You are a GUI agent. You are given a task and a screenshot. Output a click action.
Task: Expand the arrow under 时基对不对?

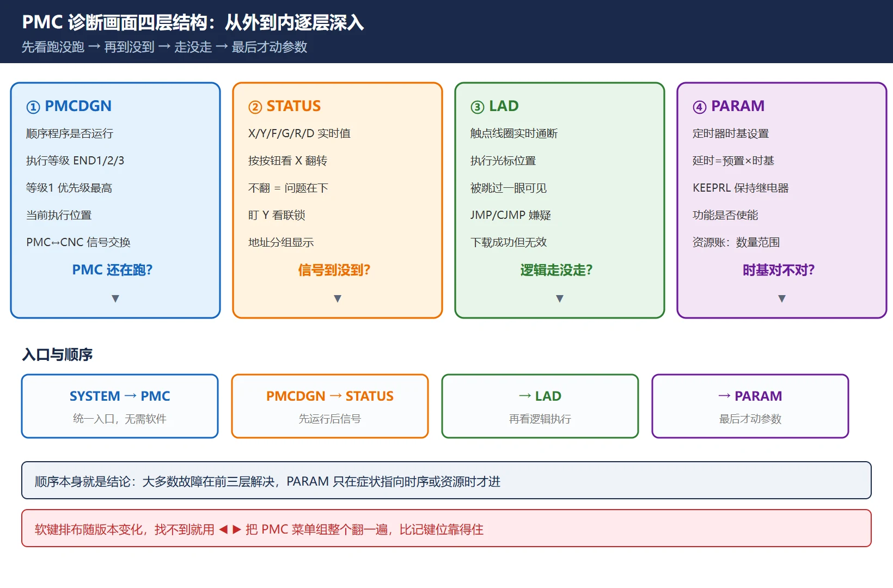pos(781,298)
